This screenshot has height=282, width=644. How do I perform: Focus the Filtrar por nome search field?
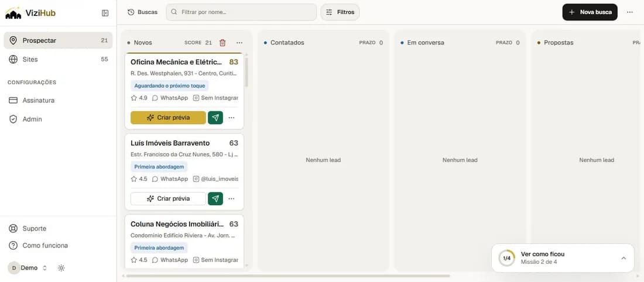coord(241,12)
